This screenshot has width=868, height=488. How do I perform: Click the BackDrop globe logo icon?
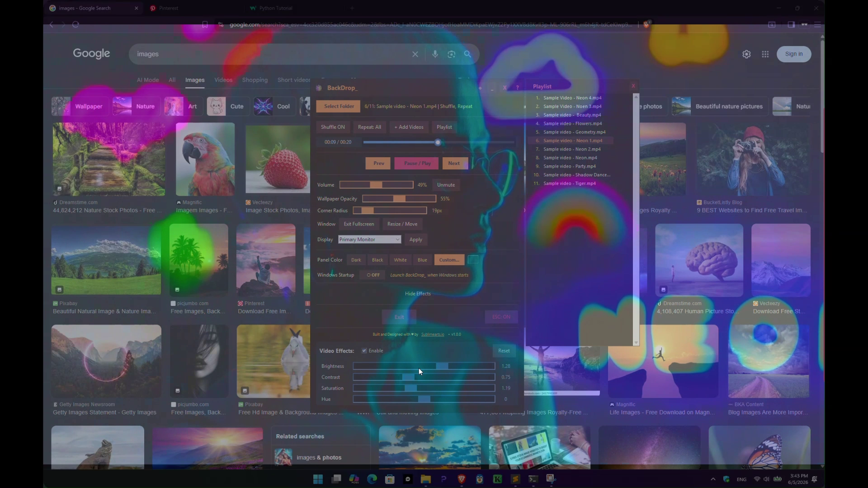(x=319, y=88)
